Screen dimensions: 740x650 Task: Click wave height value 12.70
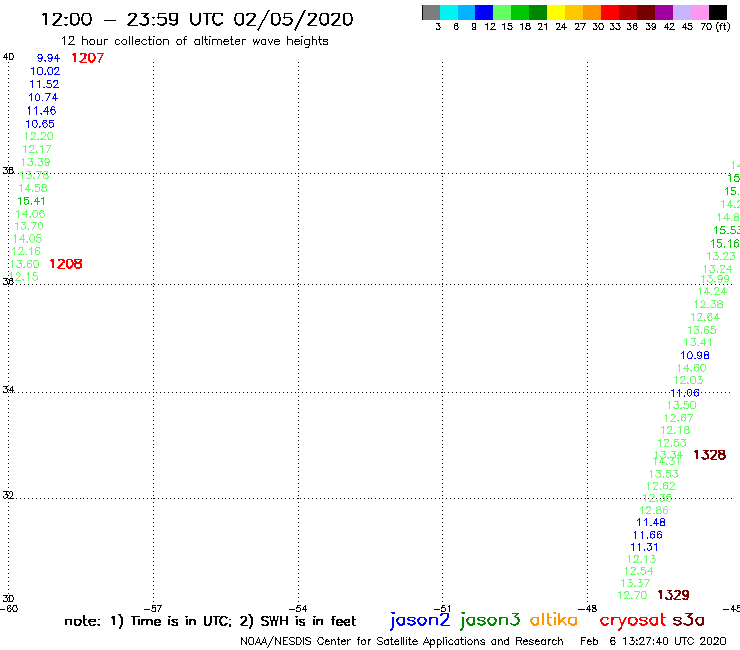click(x=632, y=596)
